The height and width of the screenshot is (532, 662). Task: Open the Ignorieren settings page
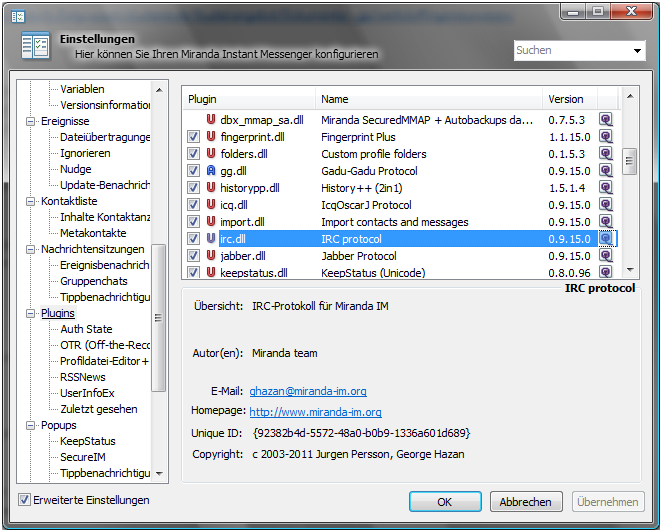85,153
